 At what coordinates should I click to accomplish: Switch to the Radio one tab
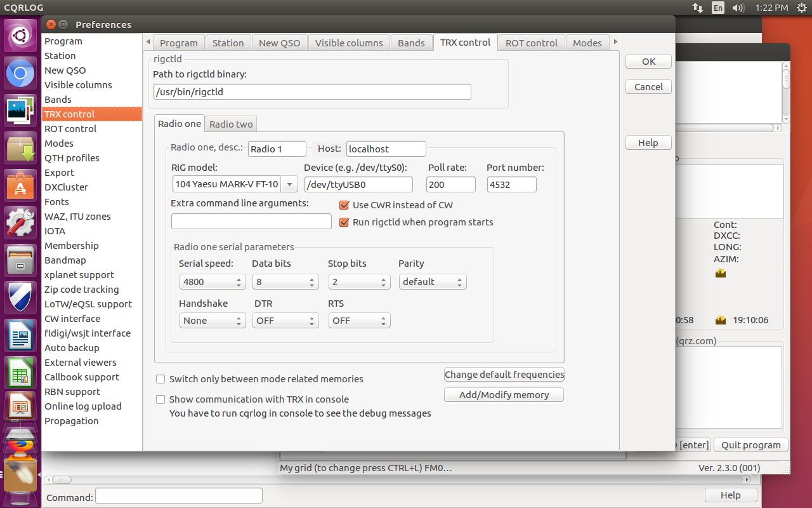point(180,124)
